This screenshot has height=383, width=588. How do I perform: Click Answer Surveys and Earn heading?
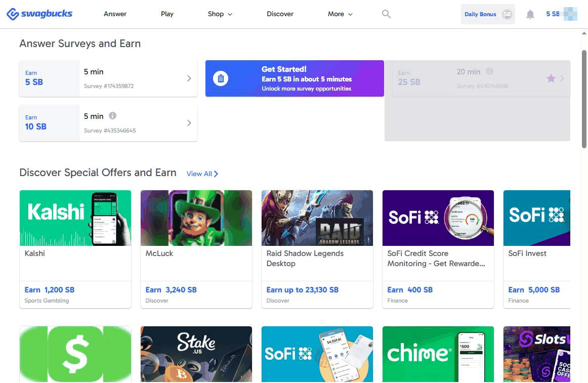[80, 44]
